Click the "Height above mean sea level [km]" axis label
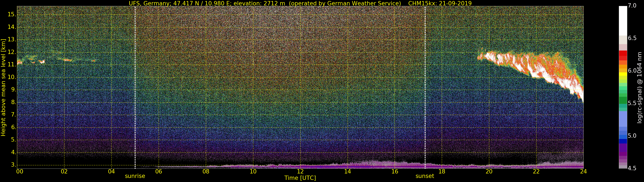The width and height of the screenshot is (644, 182). [3, 88]
